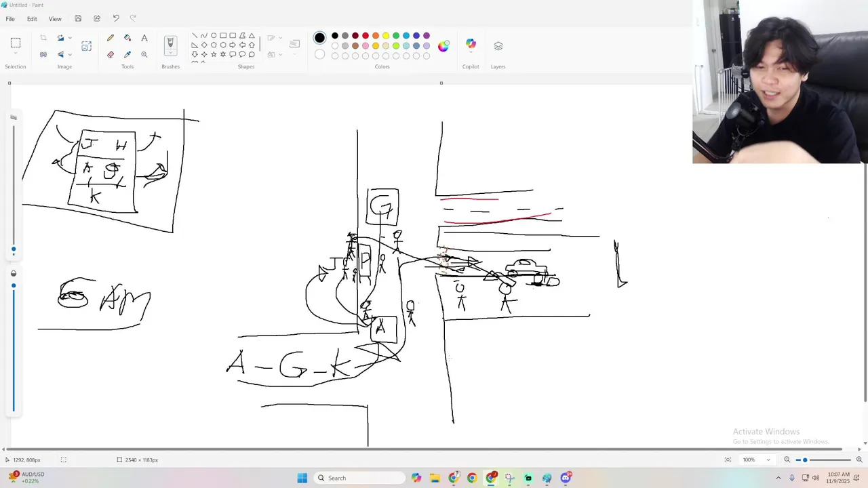Show hidden icons in system tray
Viewport: 868px width, 488px height.
click(x=778, y=478)
